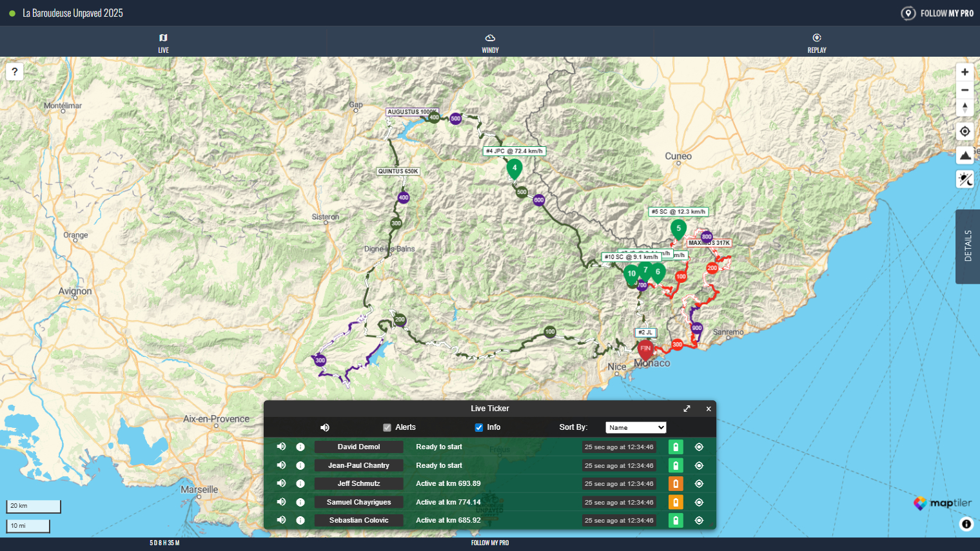Image resolution: width=980 pixels, height=551 pixels.
Task: Open the Sort By Name dropdown
Action: [635, 427]
